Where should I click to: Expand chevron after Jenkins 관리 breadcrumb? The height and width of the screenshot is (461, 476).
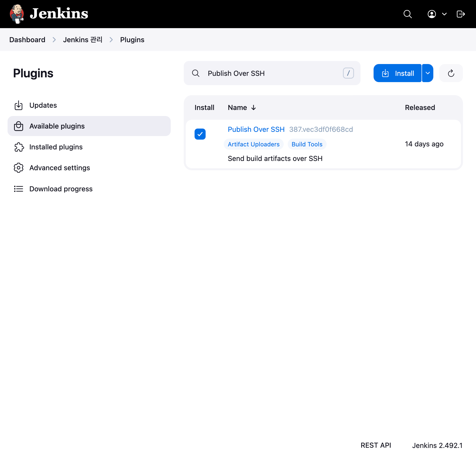(111, 40)
